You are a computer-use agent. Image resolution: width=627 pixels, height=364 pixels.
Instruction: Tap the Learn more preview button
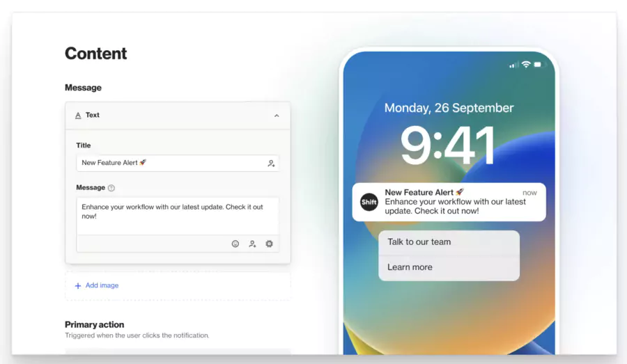(x=449, y=267)
